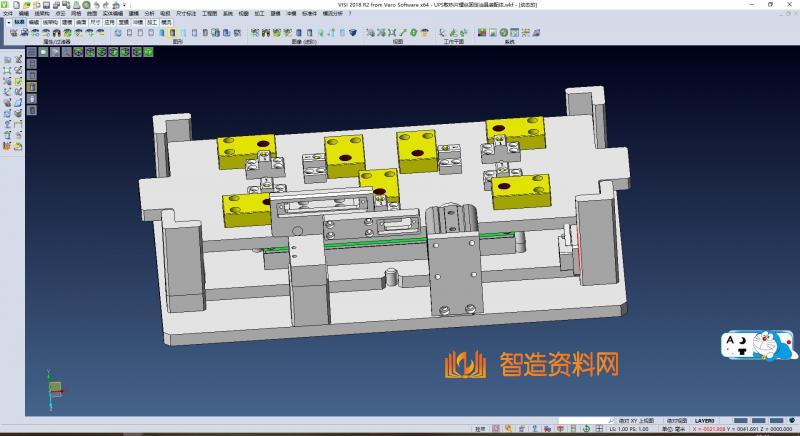Open the 尺寸标注 menu

tap(186, 14)
